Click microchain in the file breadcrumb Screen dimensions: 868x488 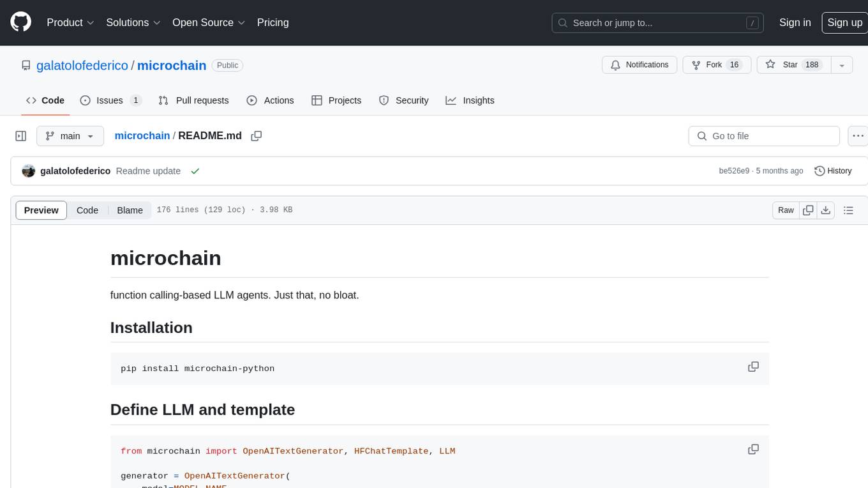(142, 135)
